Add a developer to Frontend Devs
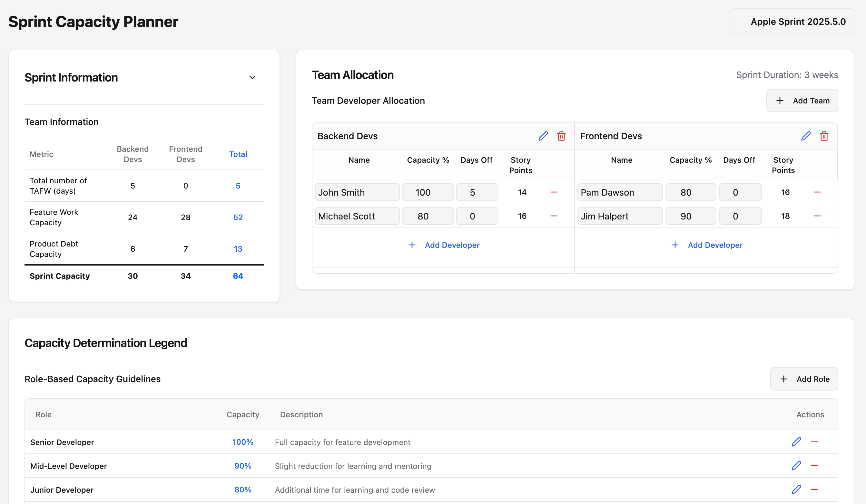Screen dimensions: 866x504 pos(706,245)
